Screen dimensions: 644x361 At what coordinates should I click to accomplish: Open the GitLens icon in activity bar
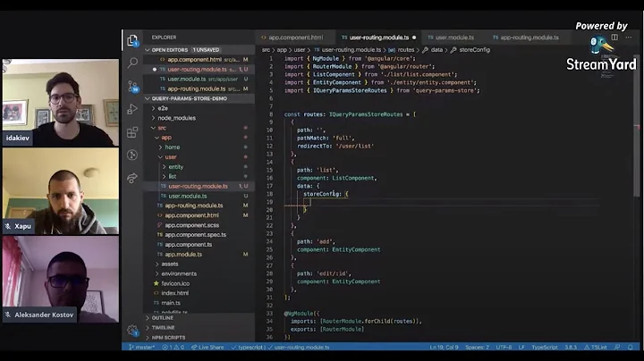pos(132,155)
